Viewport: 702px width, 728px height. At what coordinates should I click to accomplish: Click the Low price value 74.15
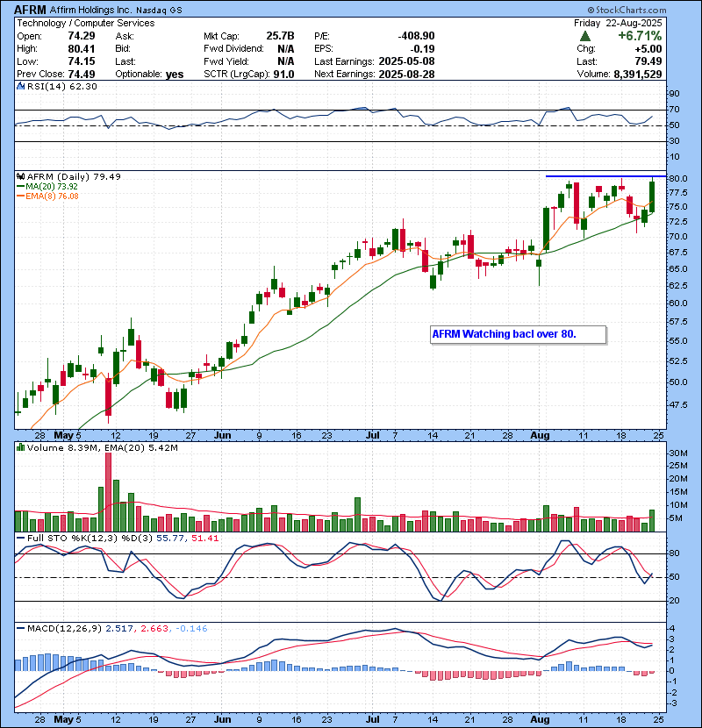pos(82,61)
